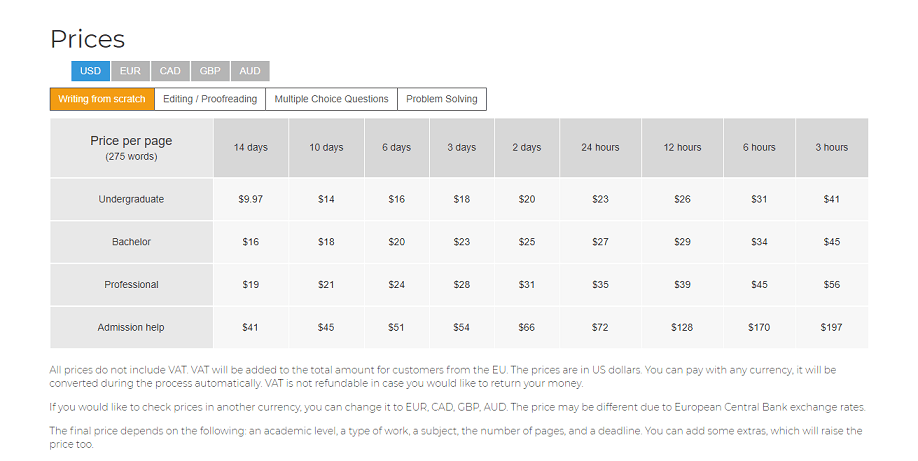Switch prices to CAD currency

[x=170, y=71]
